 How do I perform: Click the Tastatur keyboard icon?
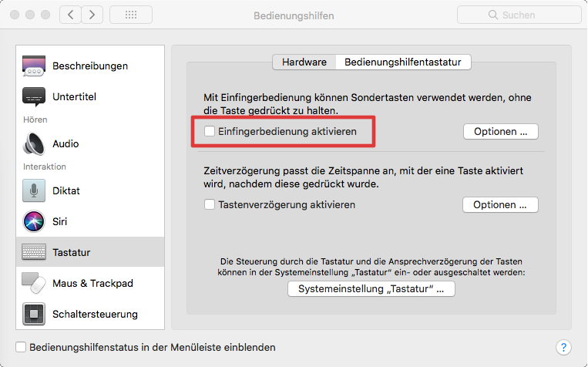coord(34,252)
